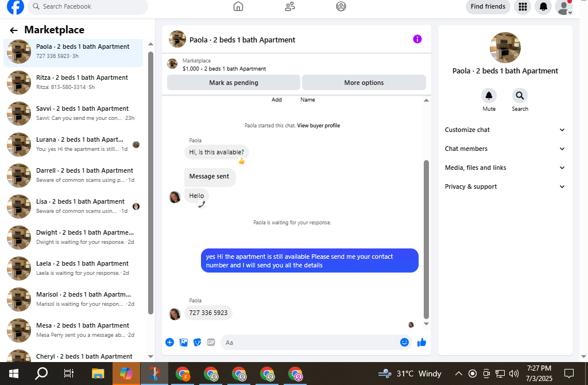
Task: Open Dwight conversation in list
Action: click(73, 238)
